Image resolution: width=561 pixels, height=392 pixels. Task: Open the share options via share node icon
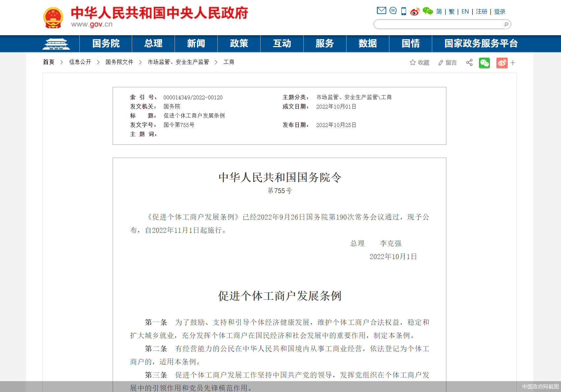pos(469,63)
